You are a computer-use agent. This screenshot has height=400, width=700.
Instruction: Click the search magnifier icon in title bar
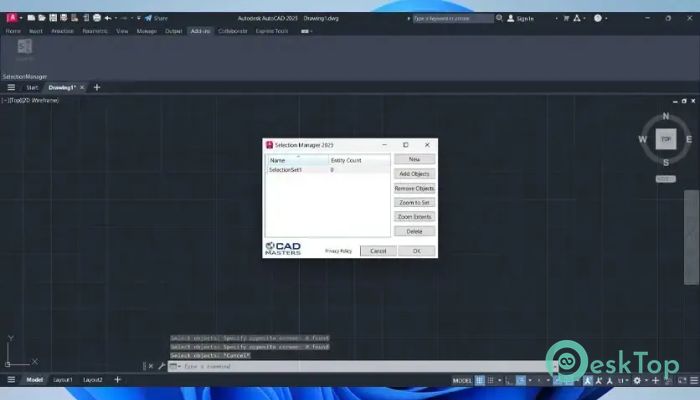point(500,18)
